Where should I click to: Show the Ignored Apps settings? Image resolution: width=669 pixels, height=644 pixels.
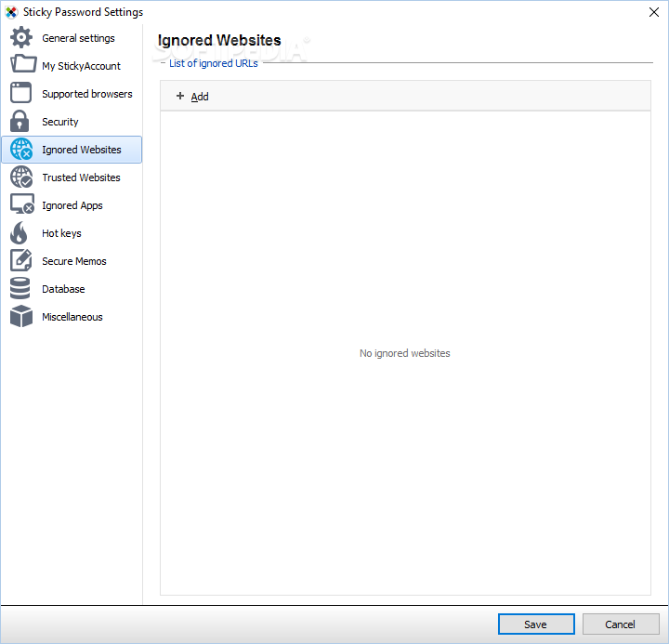(x=72, y=205)
